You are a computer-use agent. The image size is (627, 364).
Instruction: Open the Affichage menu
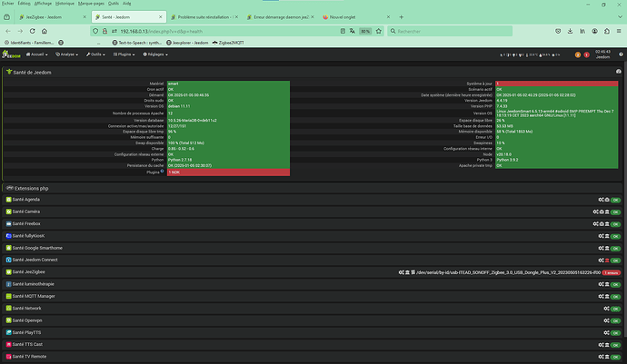(43, 4)
